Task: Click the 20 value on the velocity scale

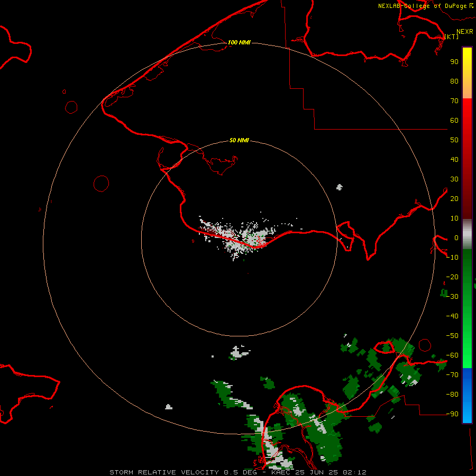Action: (454, 198)
